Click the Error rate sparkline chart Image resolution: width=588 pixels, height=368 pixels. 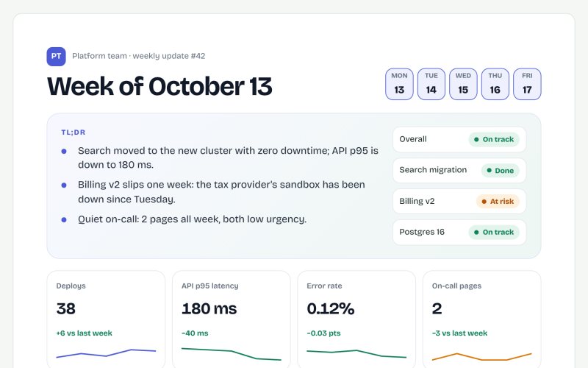click(356, 354)
